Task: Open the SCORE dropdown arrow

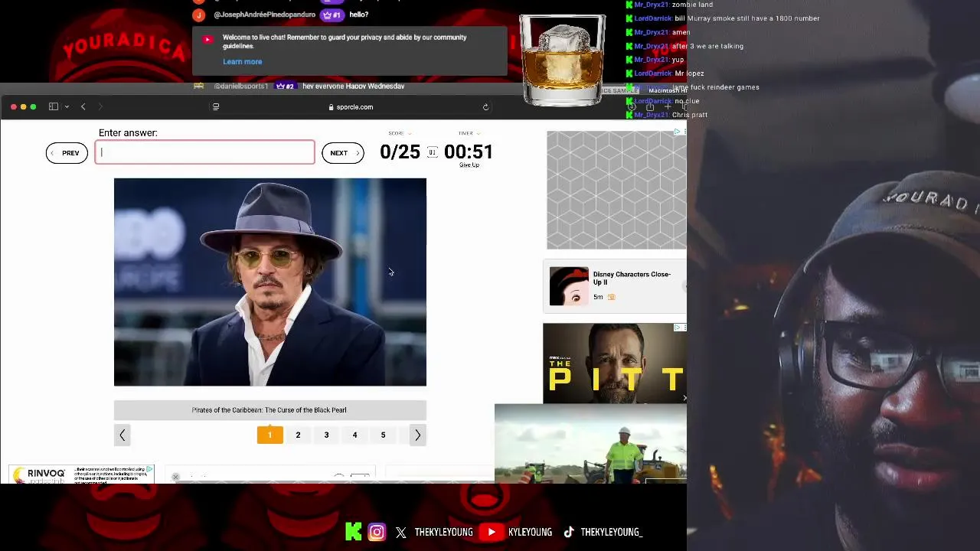Action: [410, 133]
